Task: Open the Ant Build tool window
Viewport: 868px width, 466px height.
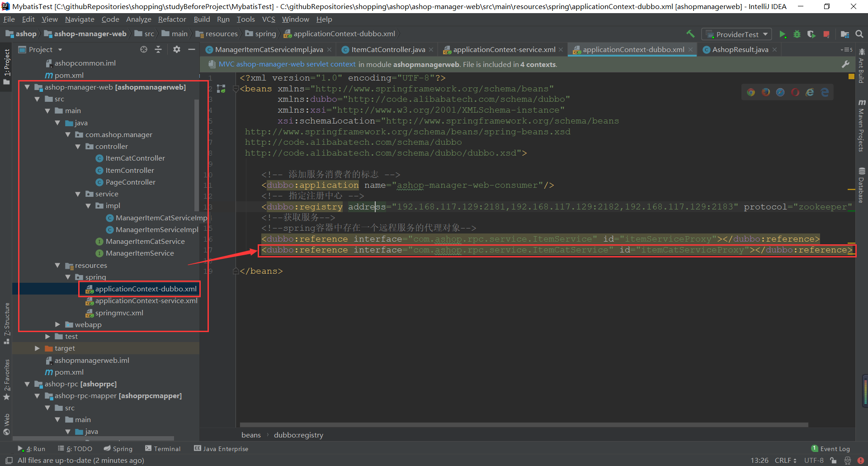Action: pyautogui.click(x=862, y=66)
